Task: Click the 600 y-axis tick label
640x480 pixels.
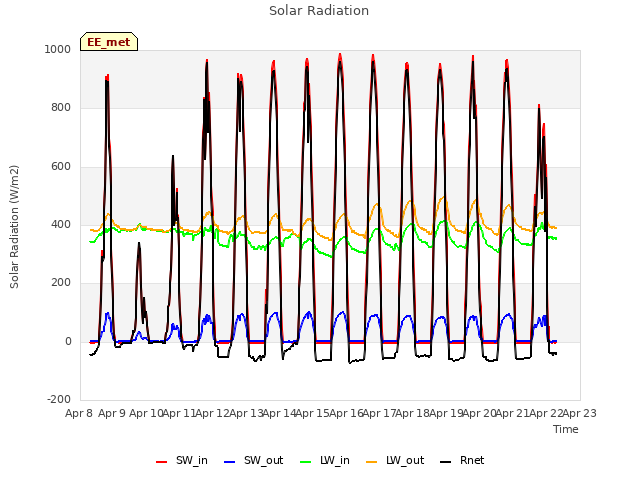Action: point(61,167)
